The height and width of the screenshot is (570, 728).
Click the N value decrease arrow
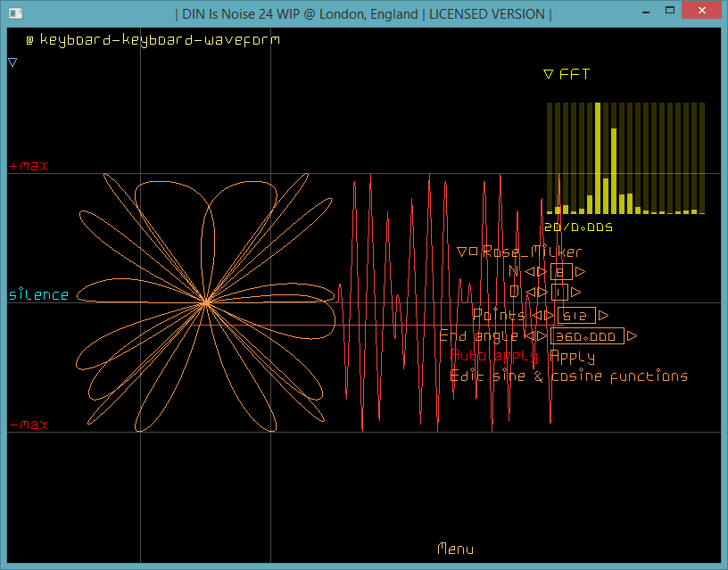(529, 272)
